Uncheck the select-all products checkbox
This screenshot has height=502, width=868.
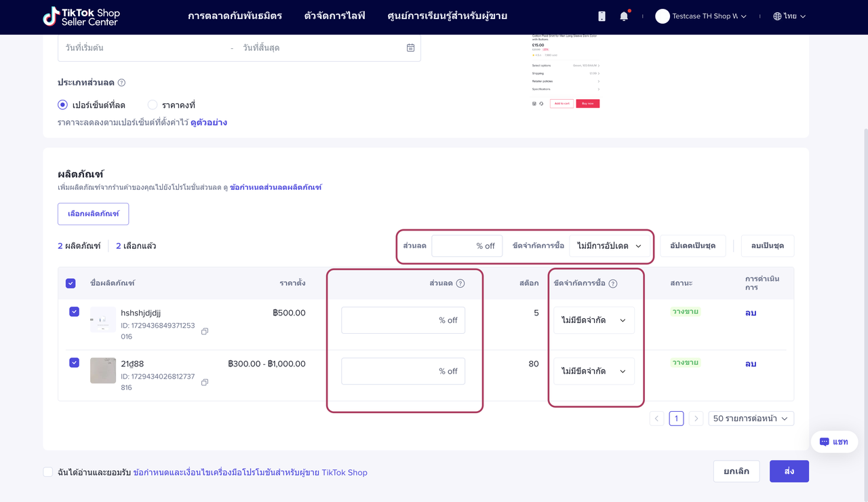coord(71,284)
